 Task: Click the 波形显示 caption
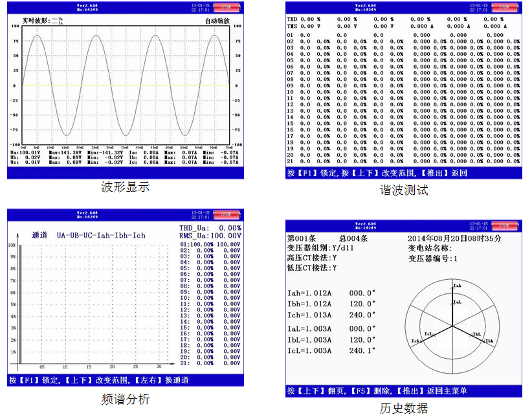(x=125, y=187)
